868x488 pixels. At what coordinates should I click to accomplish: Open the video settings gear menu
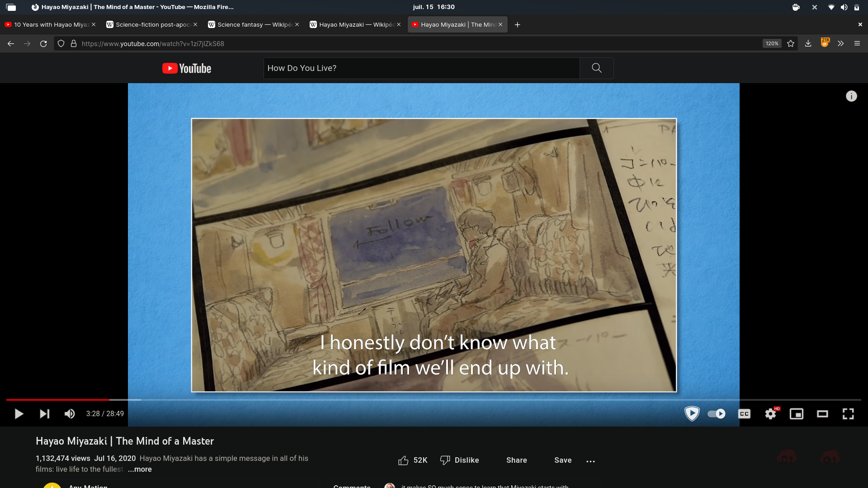pyautogui.click(x=770, y=414)
